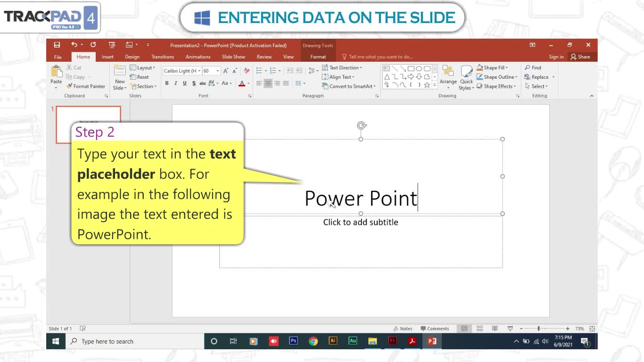Toggle text shadow

pos(193,83)
